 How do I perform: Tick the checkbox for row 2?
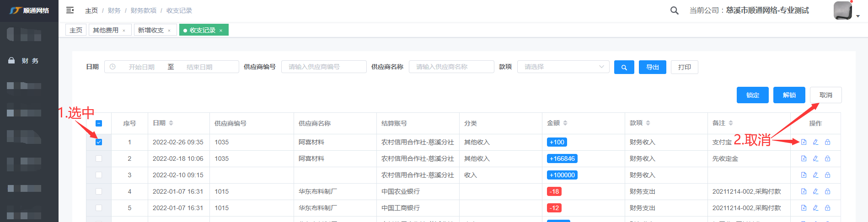[99, 159]
